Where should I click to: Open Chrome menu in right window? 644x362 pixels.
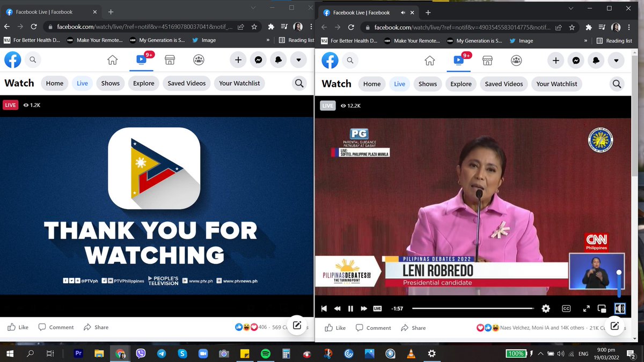(629, 27)
